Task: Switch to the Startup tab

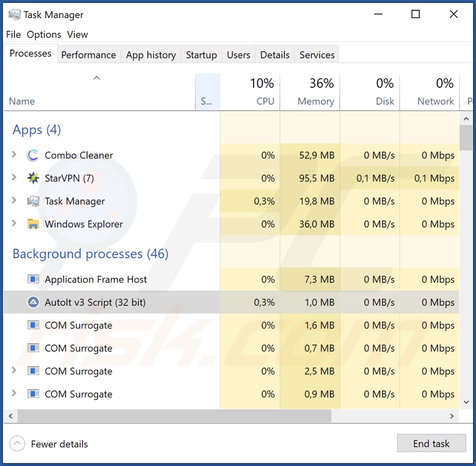Action: (x=201, y=55)
